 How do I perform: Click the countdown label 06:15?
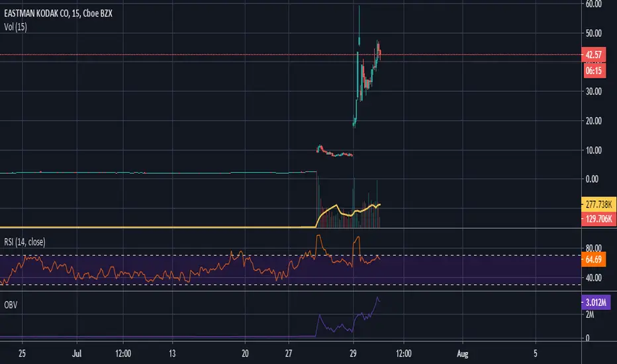coord(593,71)
